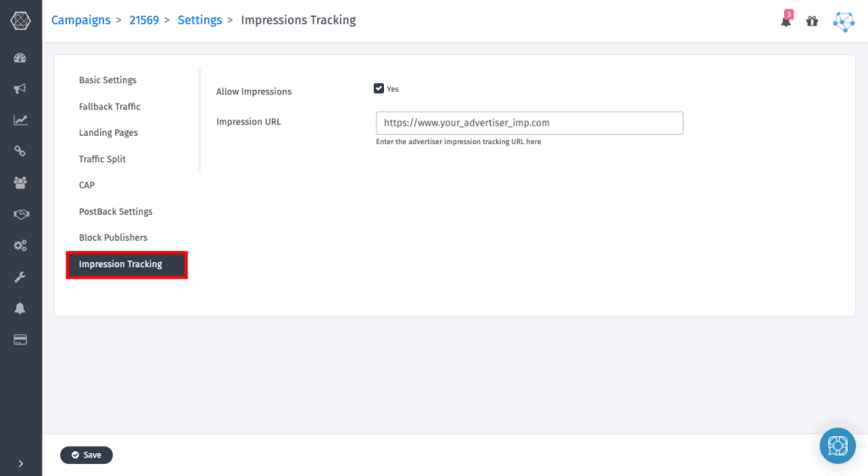The height and width of the screenshot is (476, 868).
Task: Click the wrench tools icon in sidebar
Action: point(20,277)
